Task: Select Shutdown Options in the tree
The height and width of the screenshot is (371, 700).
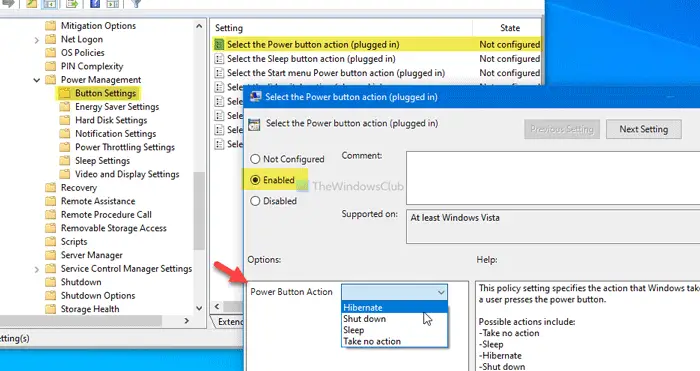Action: pos(98,296)
